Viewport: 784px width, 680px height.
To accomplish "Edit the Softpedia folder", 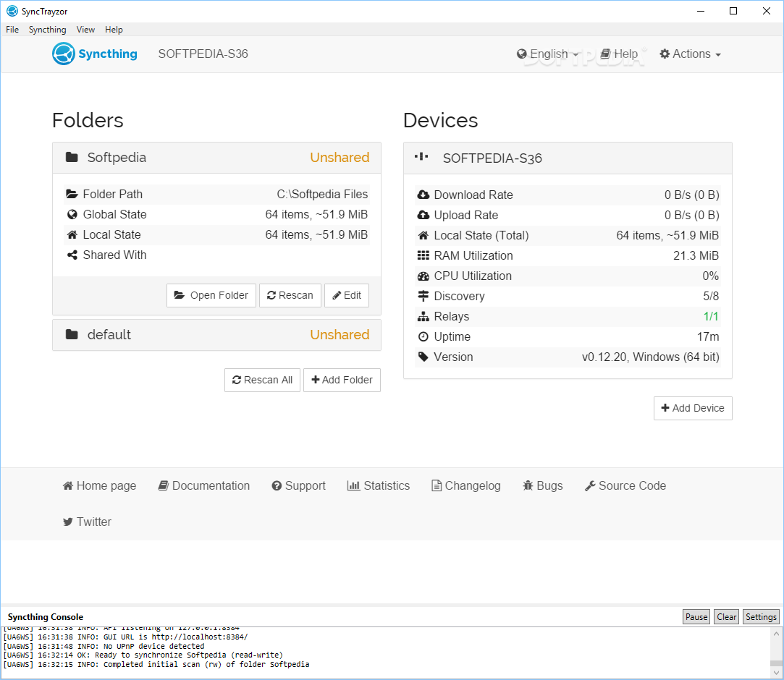I will (x=347, y=295).
